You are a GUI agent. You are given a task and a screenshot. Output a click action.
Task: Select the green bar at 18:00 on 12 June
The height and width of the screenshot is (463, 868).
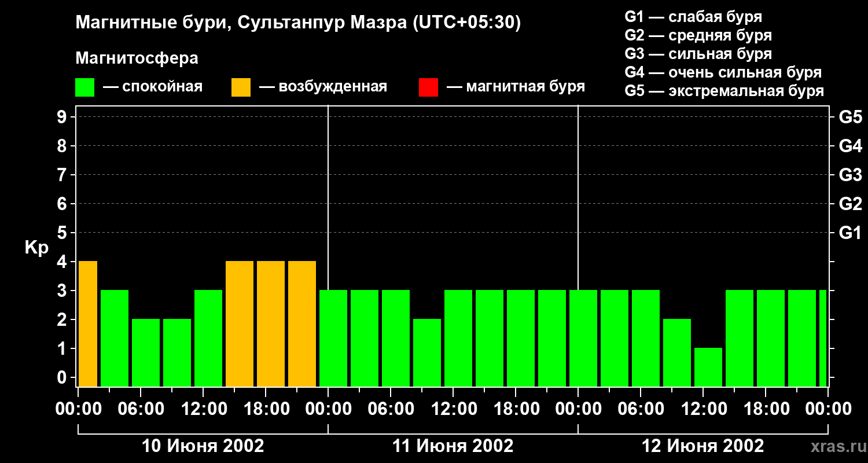pos(771,338)
